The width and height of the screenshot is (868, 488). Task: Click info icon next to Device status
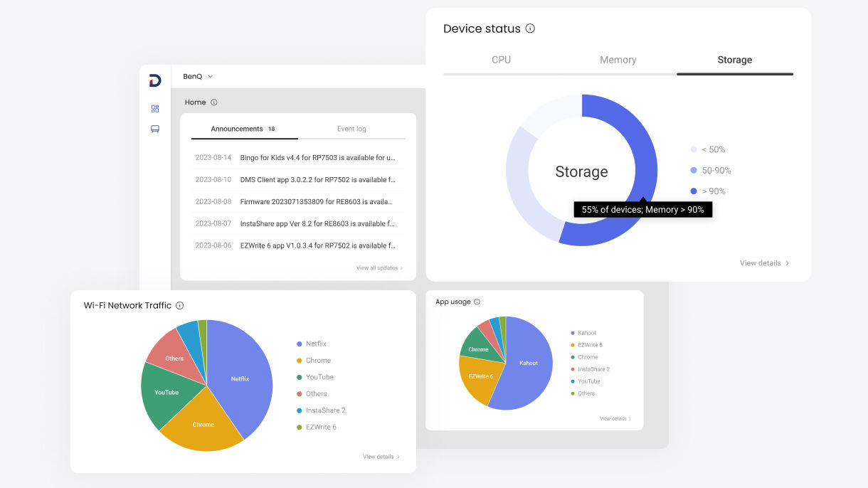coord(530,28)
